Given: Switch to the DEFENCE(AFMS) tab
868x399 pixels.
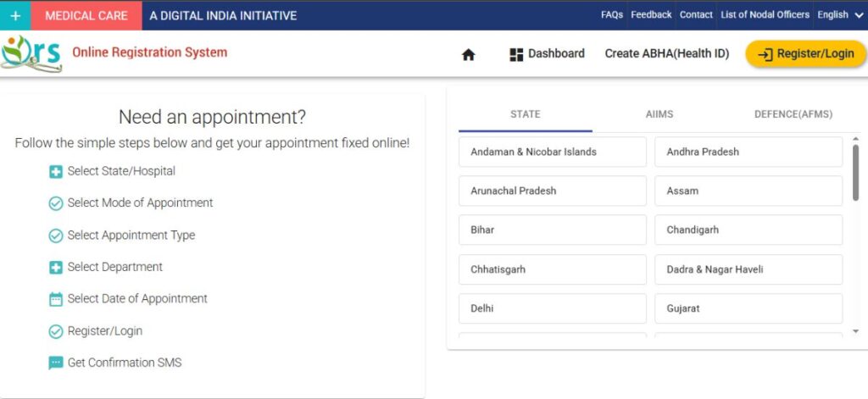Looking at the screenshot, I should point(793,114).
